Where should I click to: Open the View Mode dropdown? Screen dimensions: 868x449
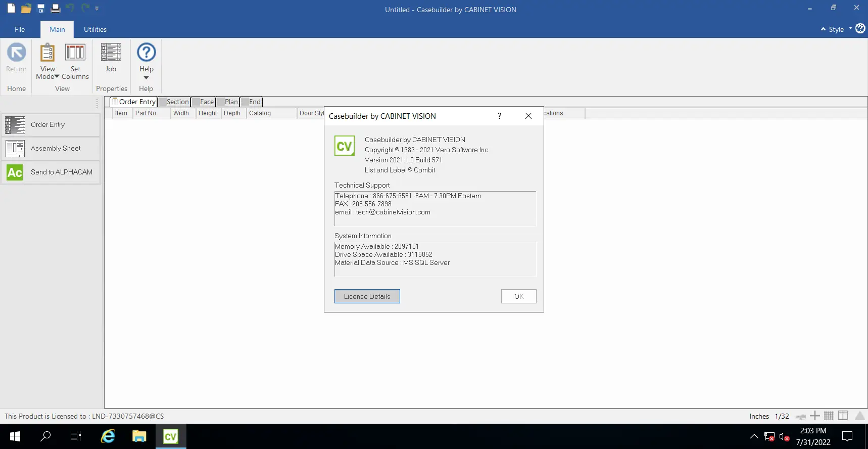click(47, 61)
